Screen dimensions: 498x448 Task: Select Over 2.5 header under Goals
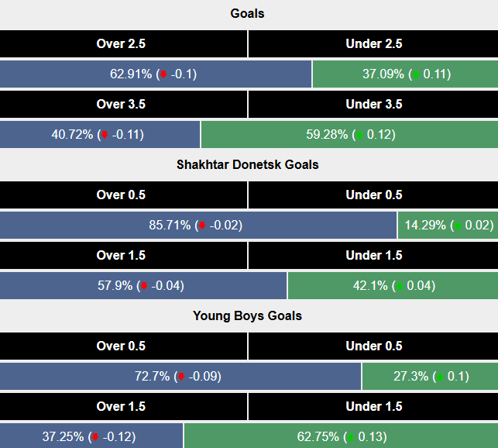(124, 44)
